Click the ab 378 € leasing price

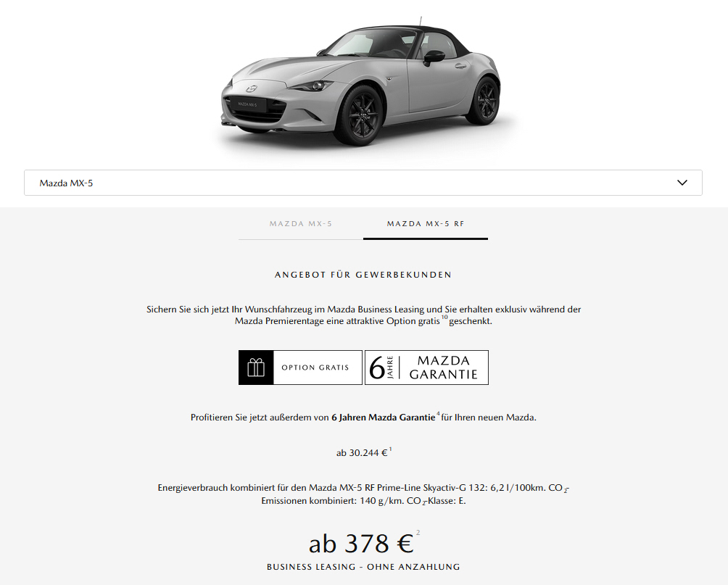tap(361, 543)
